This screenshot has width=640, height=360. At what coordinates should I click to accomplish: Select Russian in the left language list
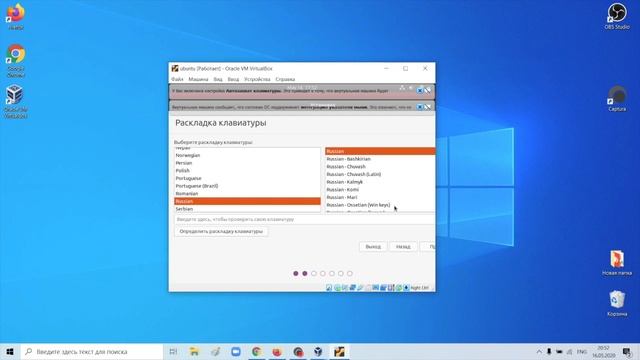(x=247, y=201)
